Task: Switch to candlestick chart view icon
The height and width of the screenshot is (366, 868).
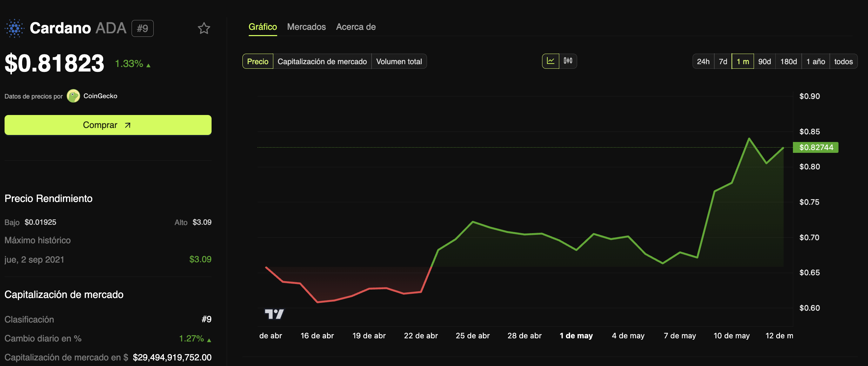Action: (x=568, y=61)
